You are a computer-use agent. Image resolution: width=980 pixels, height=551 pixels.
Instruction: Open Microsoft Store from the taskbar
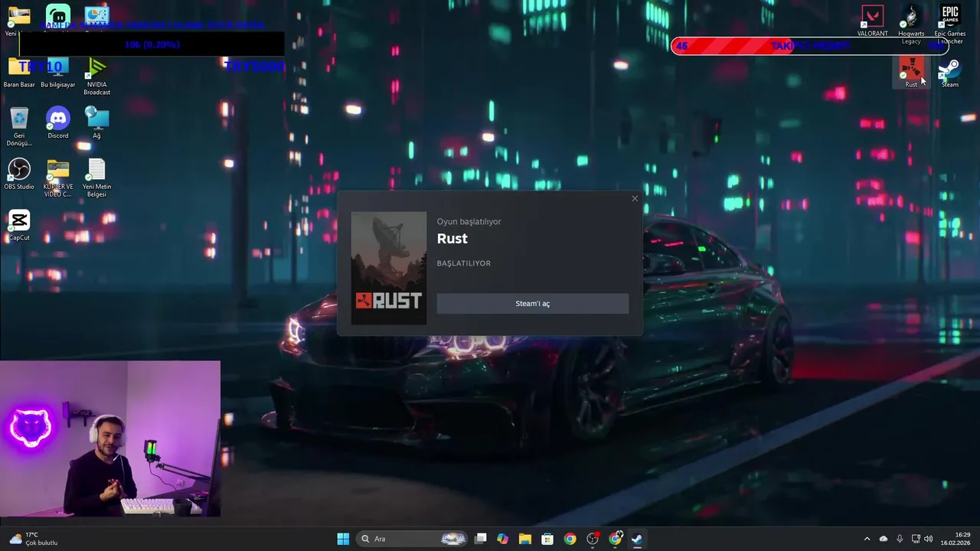(547, 539)
